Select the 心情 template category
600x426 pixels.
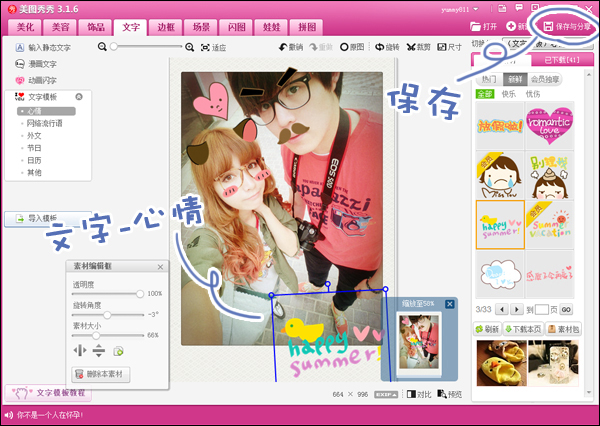46,111
